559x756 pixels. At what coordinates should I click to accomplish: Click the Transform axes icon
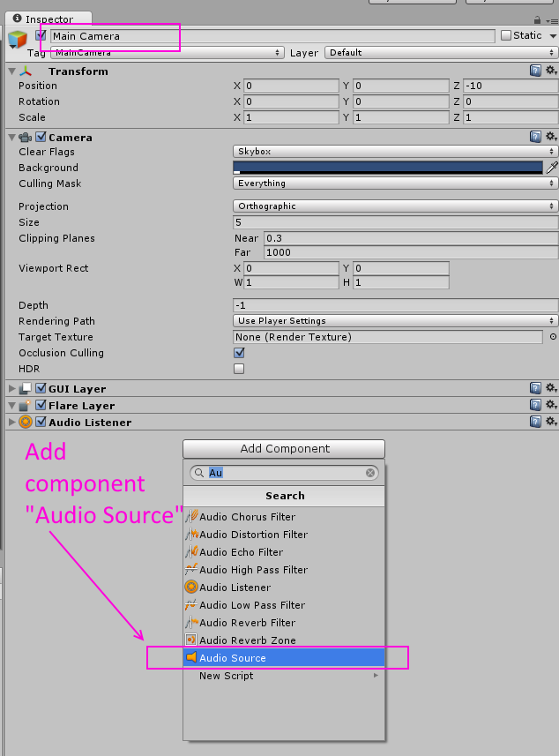pos(26,71)
